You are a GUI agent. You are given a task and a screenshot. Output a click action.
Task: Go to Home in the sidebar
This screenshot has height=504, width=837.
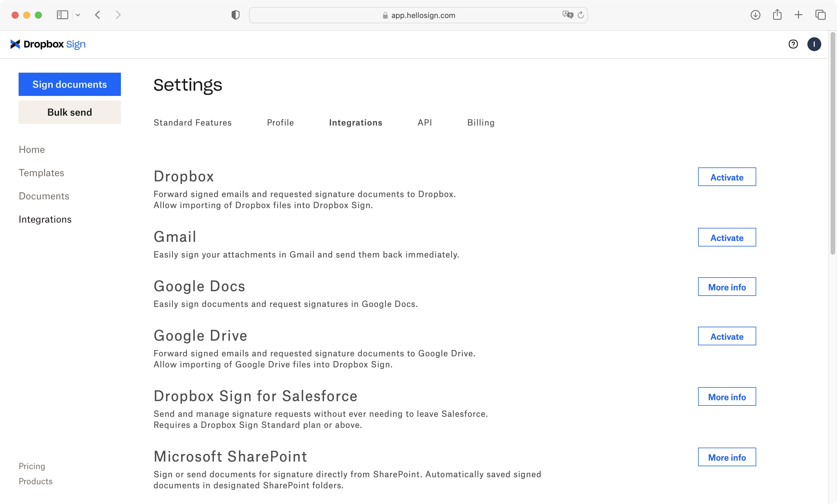32,149
